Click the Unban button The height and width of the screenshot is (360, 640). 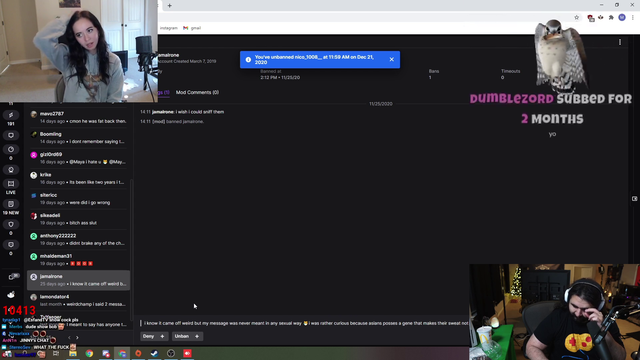(182, 336)
